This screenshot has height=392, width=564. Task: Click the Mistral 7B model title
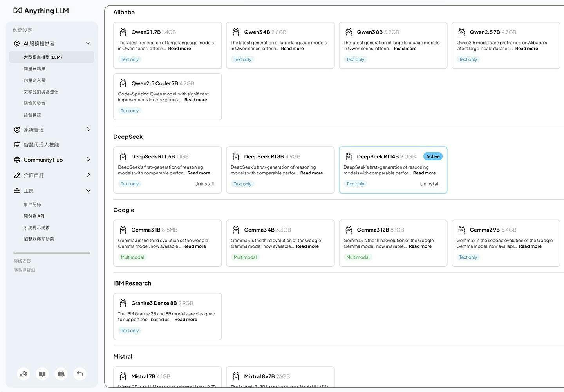(143, 376)
